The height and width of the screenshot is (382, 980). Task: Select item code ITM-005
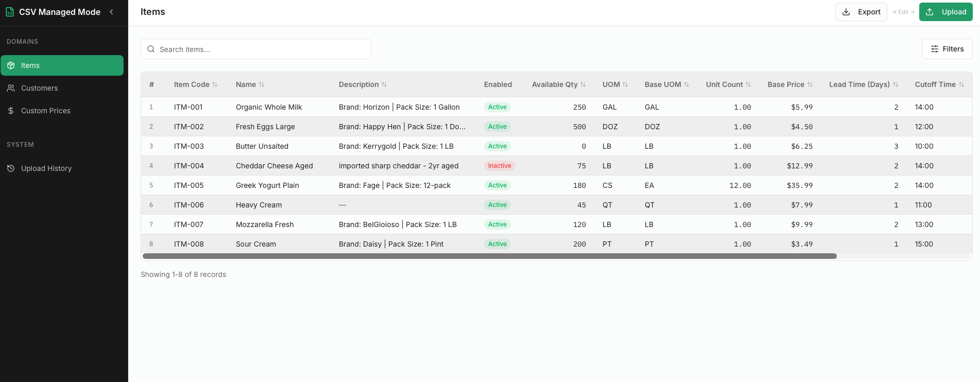[189, 185]
